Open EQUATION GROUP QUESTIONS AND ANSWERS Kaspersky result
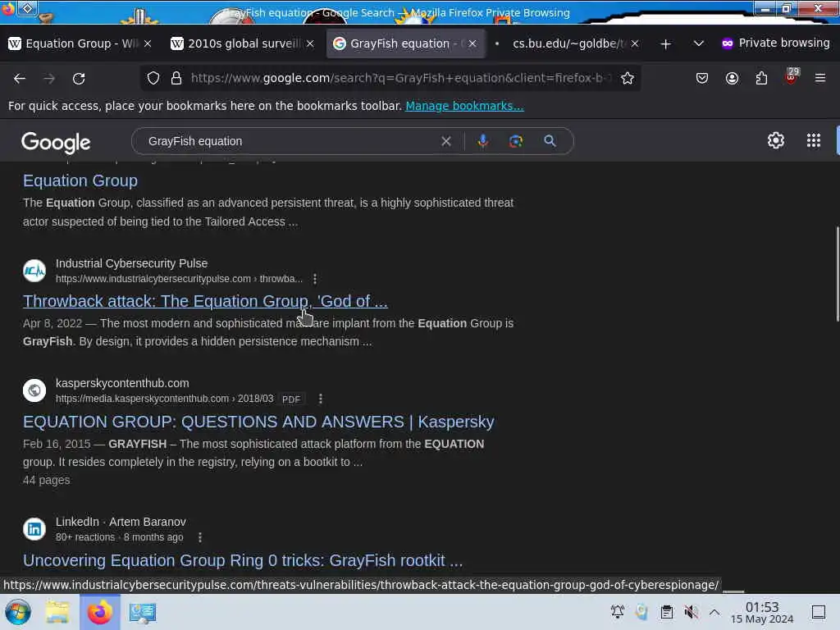840x630 pixels. point(258,422)
